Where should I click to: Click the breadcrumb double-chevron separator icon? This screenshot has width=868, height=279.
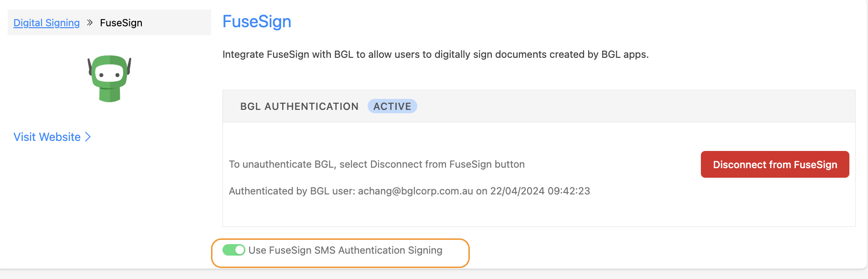pos(90,22)
